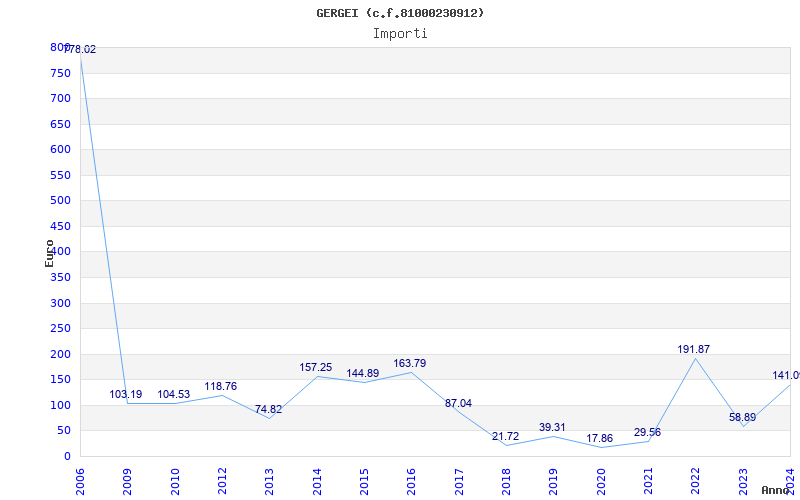Select the data label 17.86

[599, 439]
